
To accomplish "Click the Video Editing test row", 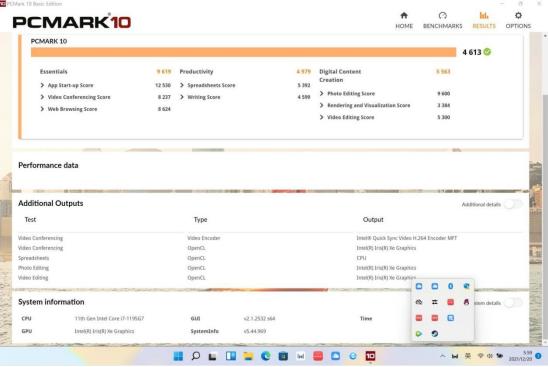I will (x=33, y=278).
